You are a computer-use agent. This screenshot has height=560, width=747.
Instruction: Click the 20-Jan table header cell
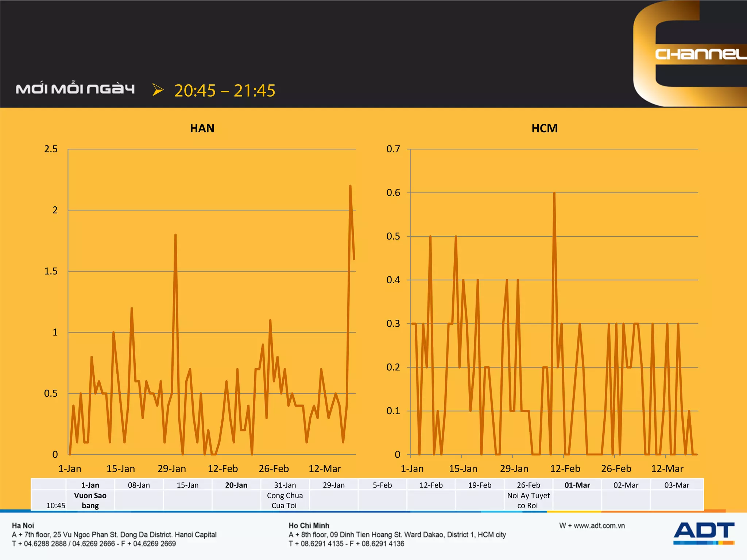click(x=236, y=485)
